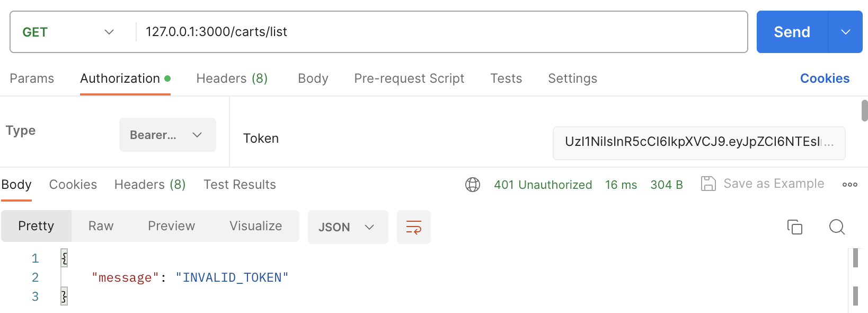
Task: Switch to the Preview response view
Action: 171,226
